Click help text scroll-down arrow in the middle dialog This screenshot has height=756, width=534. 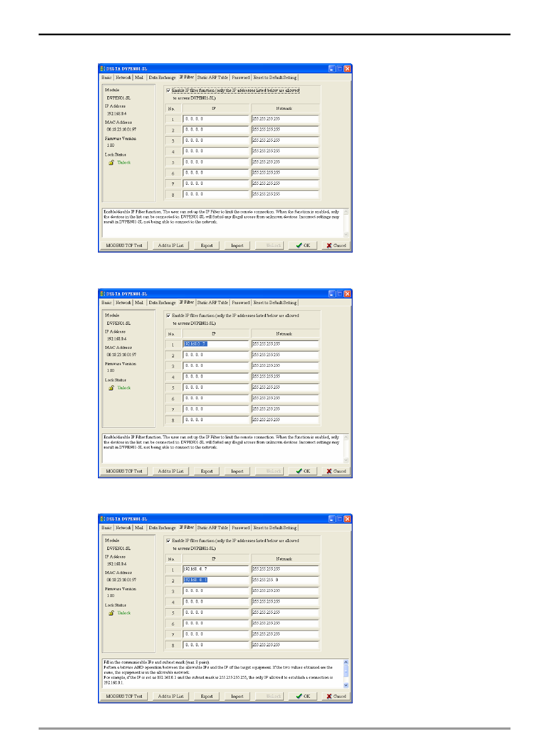pos(346,460)
